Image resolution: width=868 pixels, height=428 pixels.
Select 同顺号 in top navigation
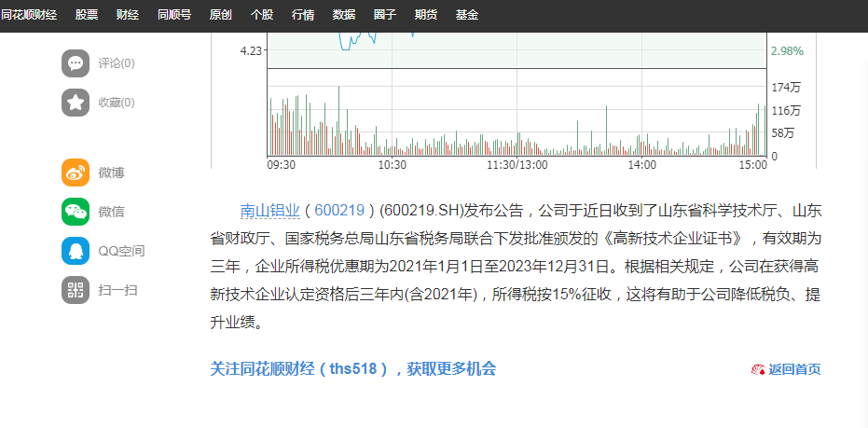[x=173, y=15]
